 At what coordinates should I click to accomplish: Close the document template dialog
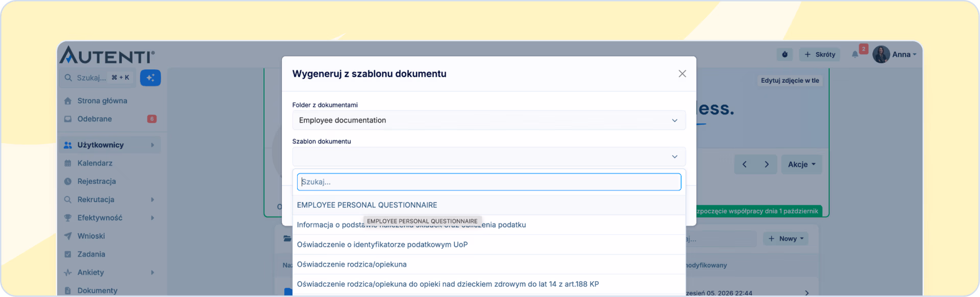coord(682,74)
